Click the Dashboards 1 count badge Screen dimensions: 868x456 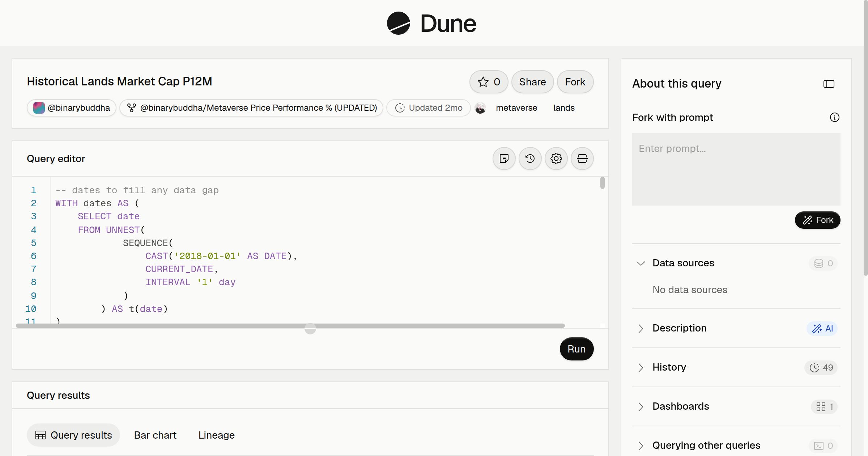coord(824,406)
